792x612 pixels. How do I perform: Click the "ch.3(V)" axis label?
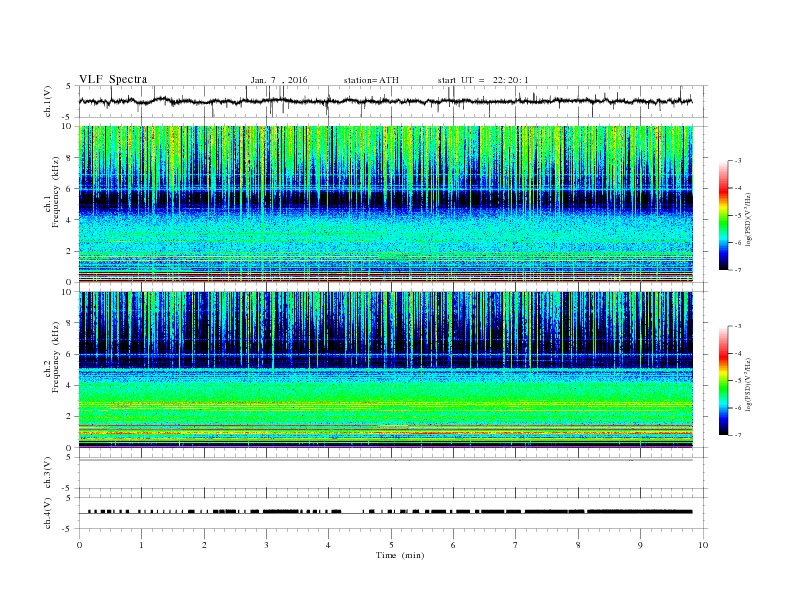(48, 473)
